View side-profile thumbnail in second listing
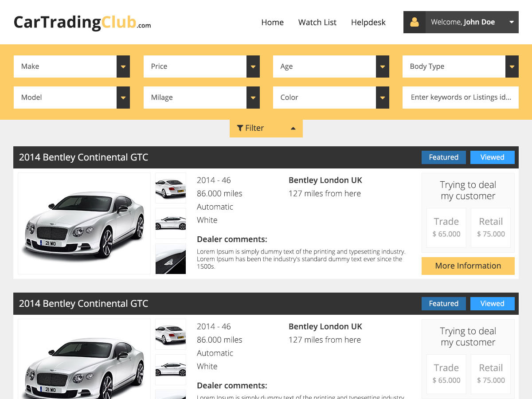 pos(171,370)
